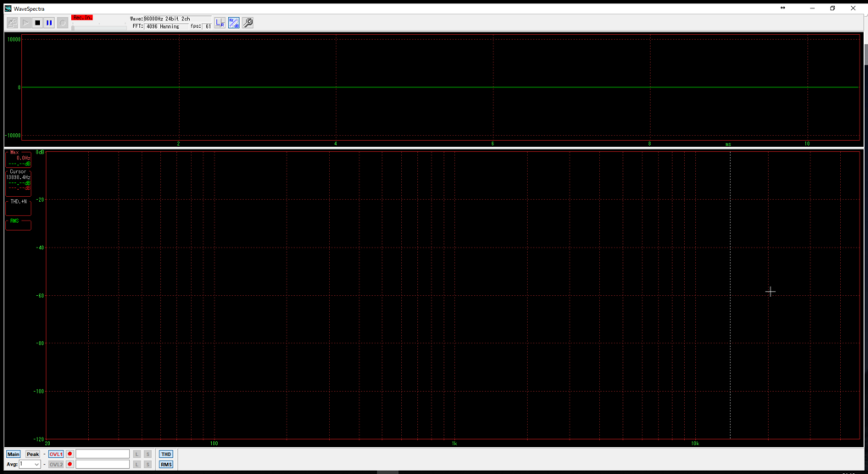Click the L/R channel select icon
The width and height of the screenshot is (868, 474).
click(x=220, y=23)
